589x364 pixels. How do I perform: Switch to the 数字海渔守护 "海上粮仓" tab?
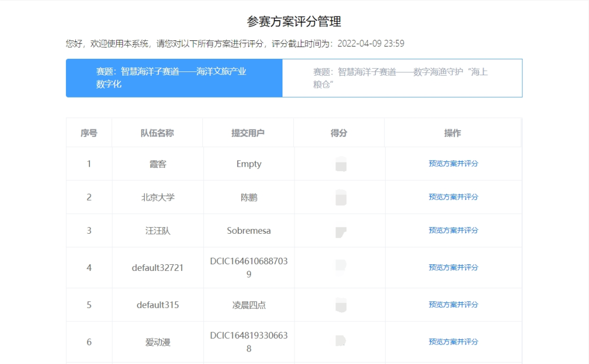tap(402, 78)
